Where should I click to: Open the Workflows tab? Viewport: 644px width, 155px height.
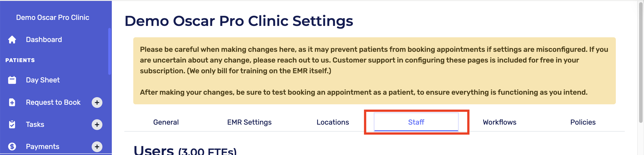pyautogui.click(x=499, y=122)
